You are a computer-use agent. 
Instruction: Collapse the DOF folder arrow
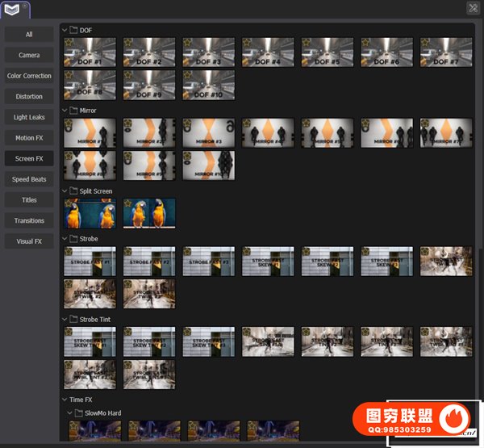(x=65, y=30)
